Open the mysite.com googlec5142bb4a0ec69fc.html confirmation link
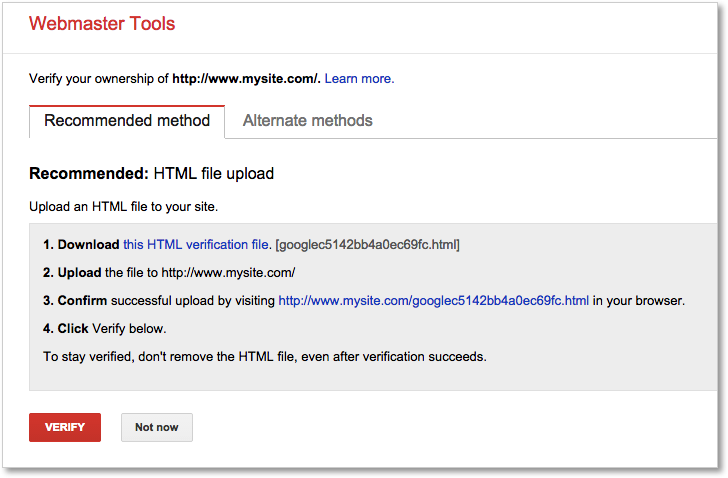Image resolution: width=728 pixels, height=478 pixels. click(x=433, y=300)
